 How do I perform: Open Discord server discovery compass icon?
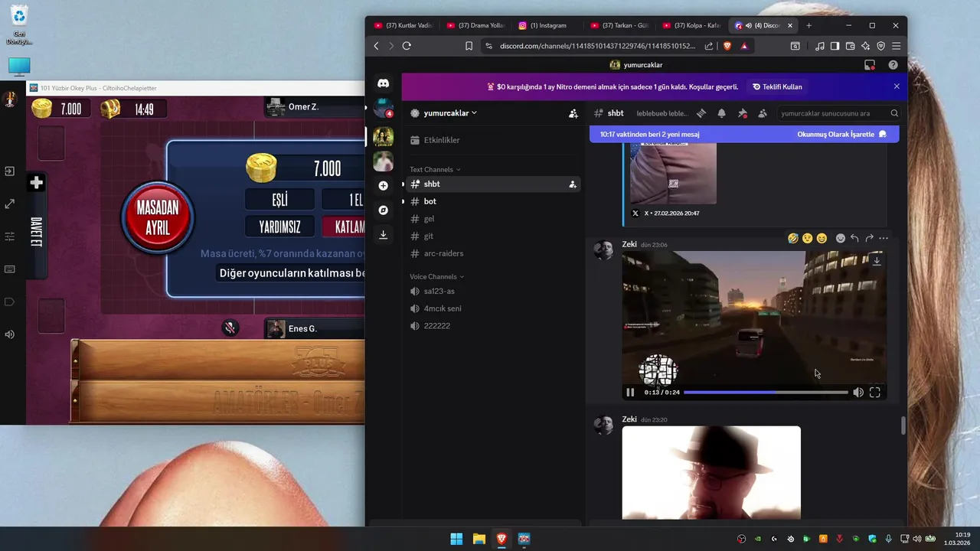coord(383,210)
